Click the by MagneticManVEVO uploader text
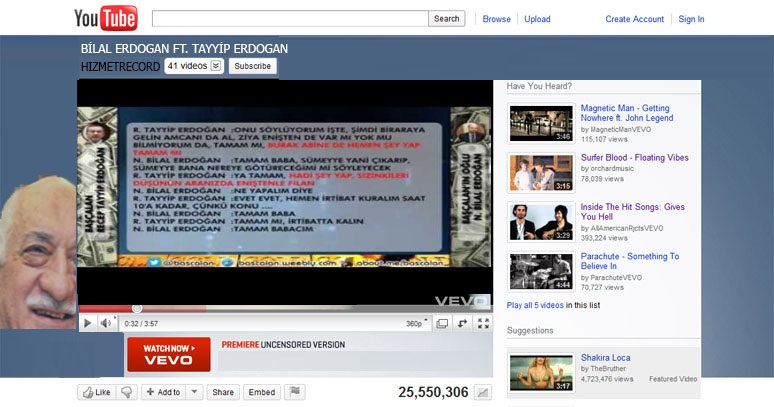This screenshot has height=407, width=774. (616, 129)
